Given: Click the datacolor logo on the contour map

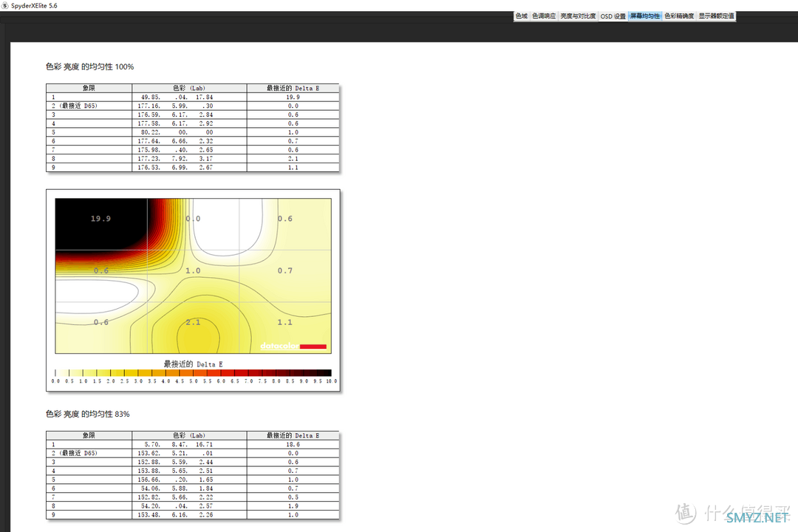Looking at the screenshot, I should point(293,347).
